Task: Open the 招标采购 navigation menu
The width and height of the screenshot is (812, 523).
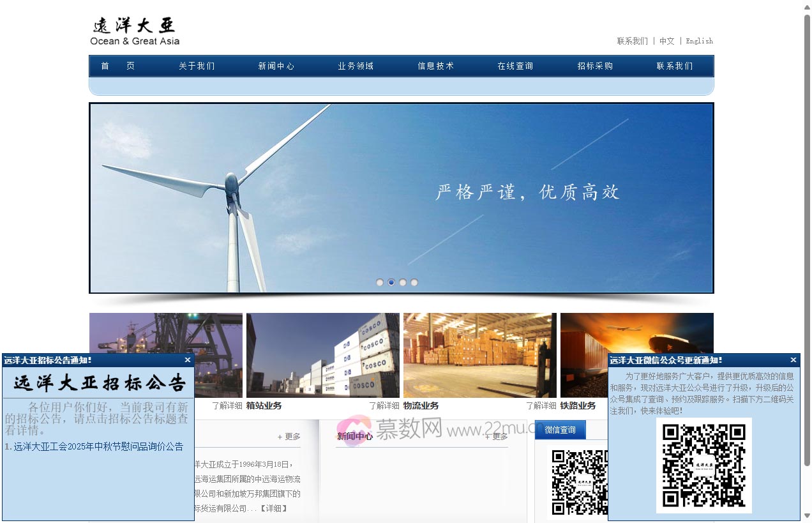Action: click(594, 66)
